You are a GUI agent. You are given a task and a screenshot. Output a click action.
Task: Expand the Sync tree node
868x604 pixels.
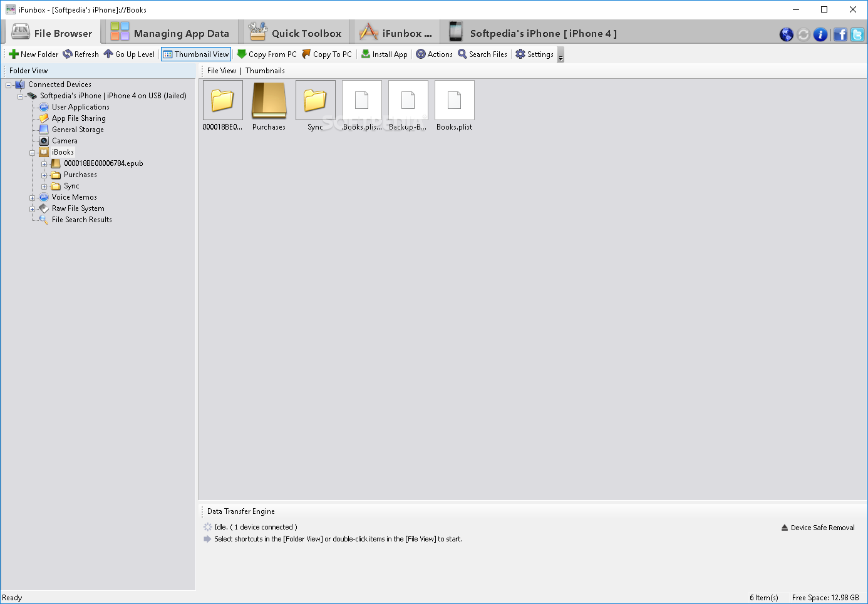pos(44,187)
